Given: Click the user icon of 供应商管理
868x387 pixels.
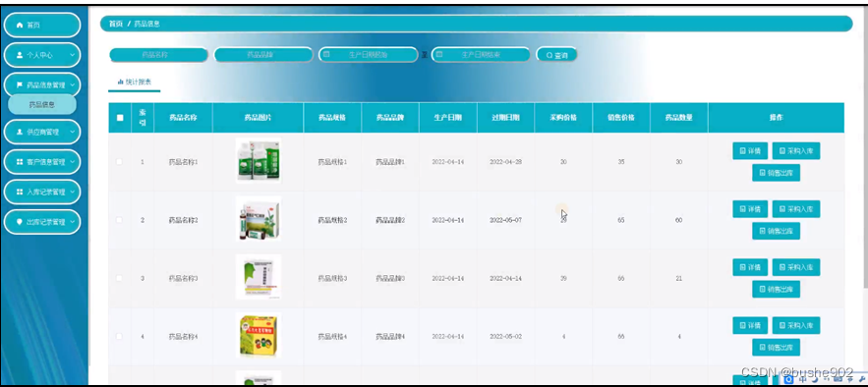Looking at the screenshot, I should 20,133.
